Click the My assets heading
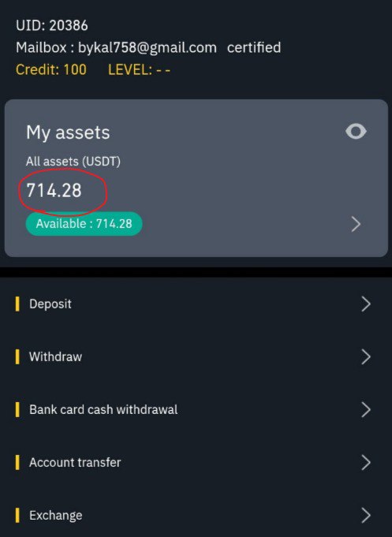The image size is (392, 537). tap(68, 132)
